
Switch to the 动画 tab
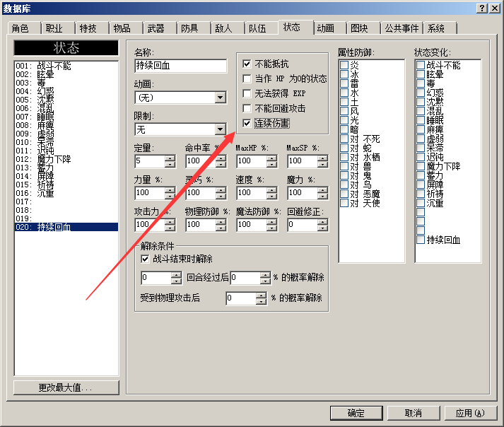[329, 28]
